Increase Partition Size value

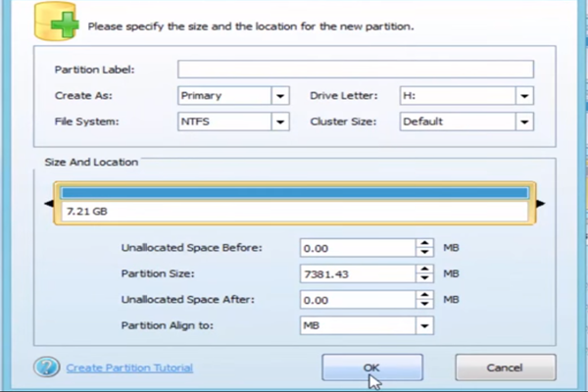click(424, 269)
